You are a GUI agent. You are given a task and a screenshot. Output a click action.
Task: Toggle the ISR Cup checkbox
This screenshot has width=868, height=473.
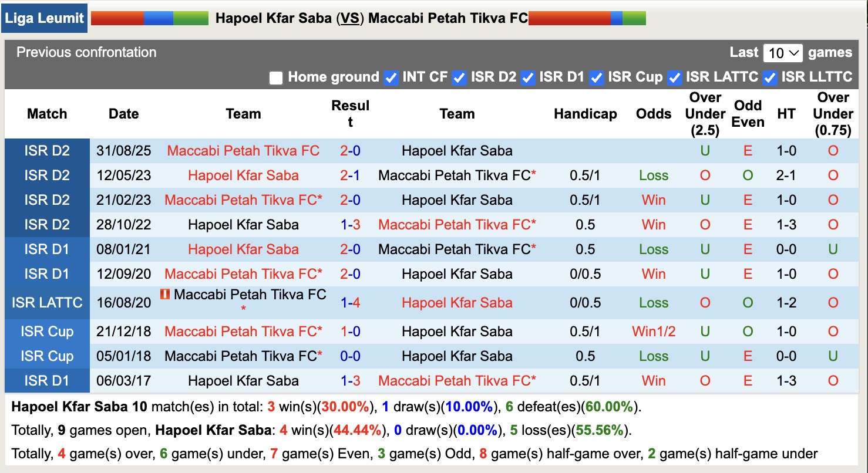(x=596, y=77)
